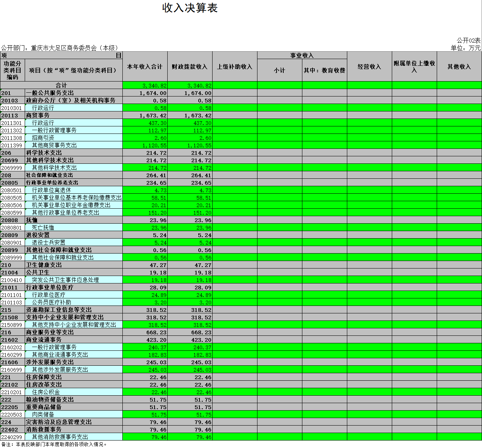
Task: Click the 附属单位上缴收入 header
Action: coord(414,67)
